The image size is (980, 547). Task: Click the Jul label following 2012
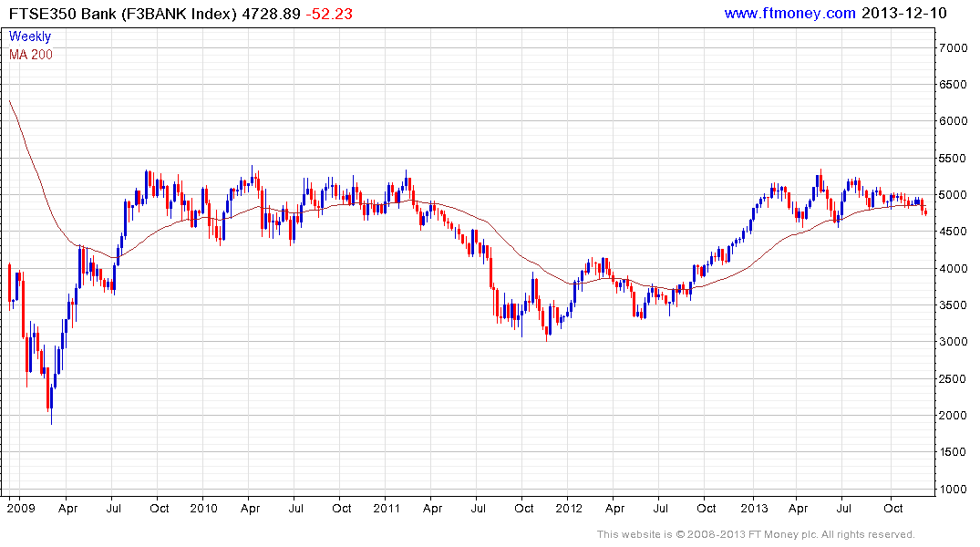(x=661, y=508)
